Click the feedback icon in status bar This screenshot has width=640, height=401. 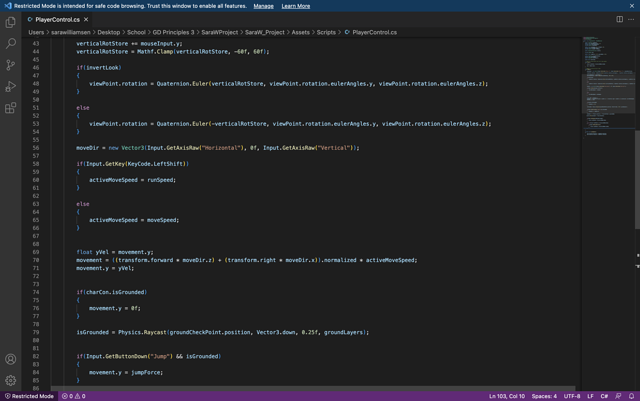[618, 396]
